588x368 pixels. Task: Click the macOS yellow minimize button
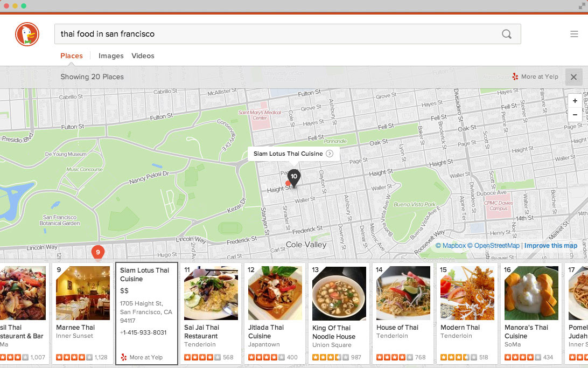(15, 5)
